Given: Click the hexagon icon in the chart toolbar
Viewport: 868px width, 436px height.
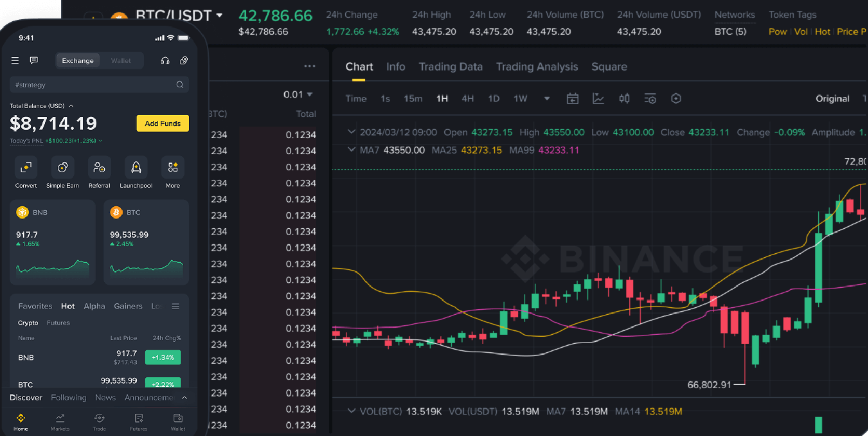Looking at the screenshot, I should (676, 99).
